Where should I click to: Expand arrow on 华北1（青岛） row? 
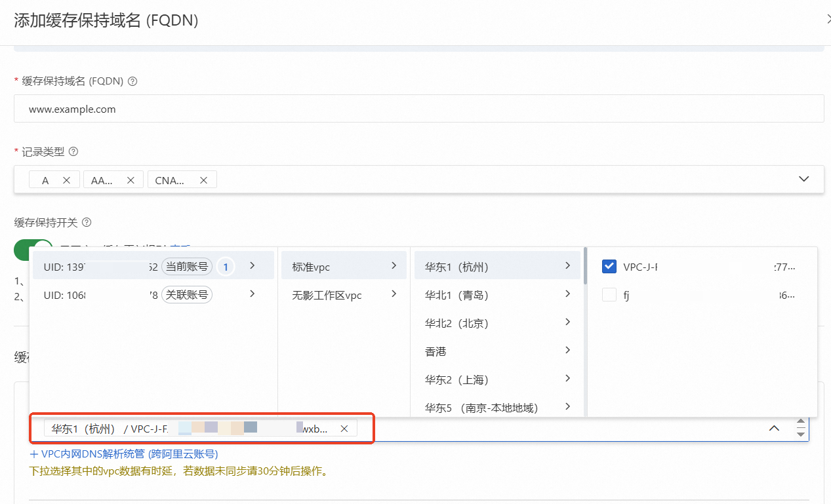pyautogui.click(x=568, y=294)
